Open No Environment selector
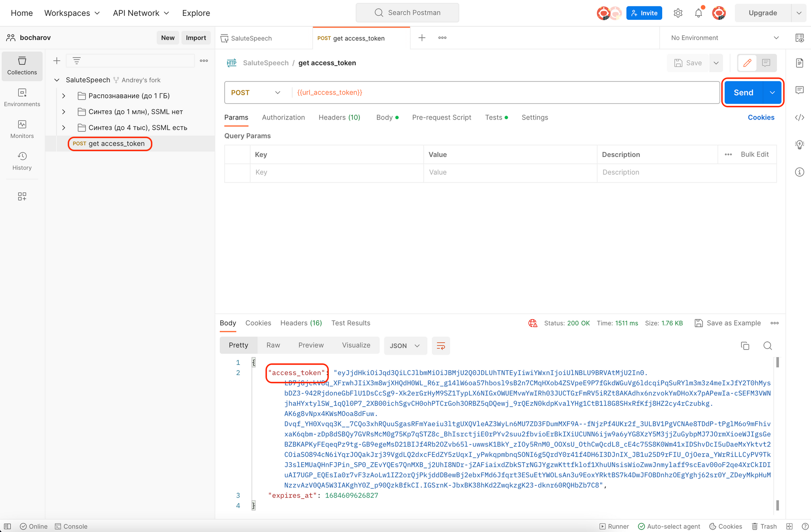Viewport: 811px width, 532px height. (x=724, y=38)
